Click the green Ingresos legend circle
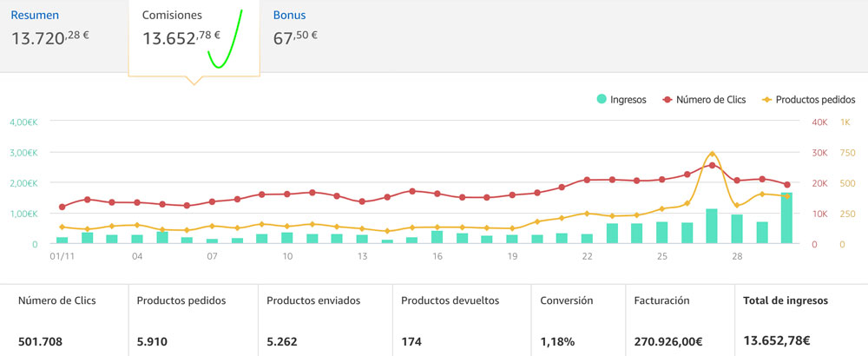This screenshot has height=356, width=868. pyautogui.click(x=602, y=100)
